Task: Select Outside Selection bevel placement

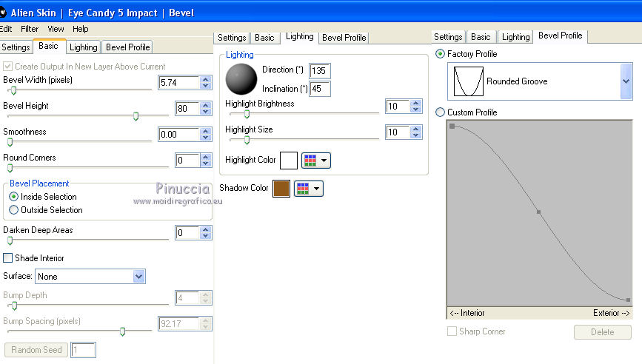Action: [13, 210]
